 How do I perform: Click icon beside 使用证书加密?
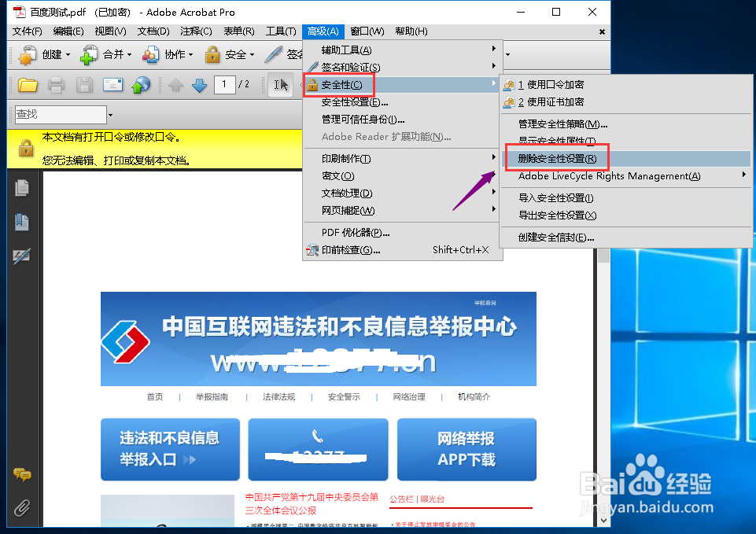(x=509, y=102)
